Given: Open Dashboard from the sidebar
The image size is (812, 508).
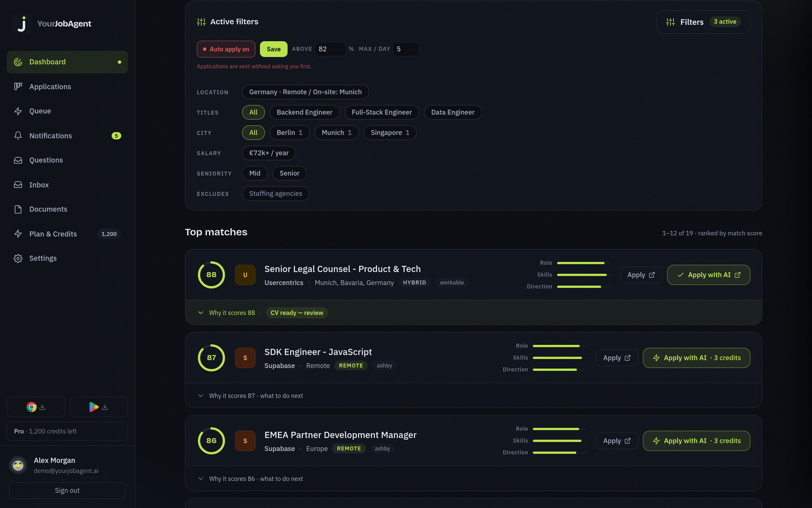Looking at the screenshot, I should pyautogui.click(x=67, y=62).
